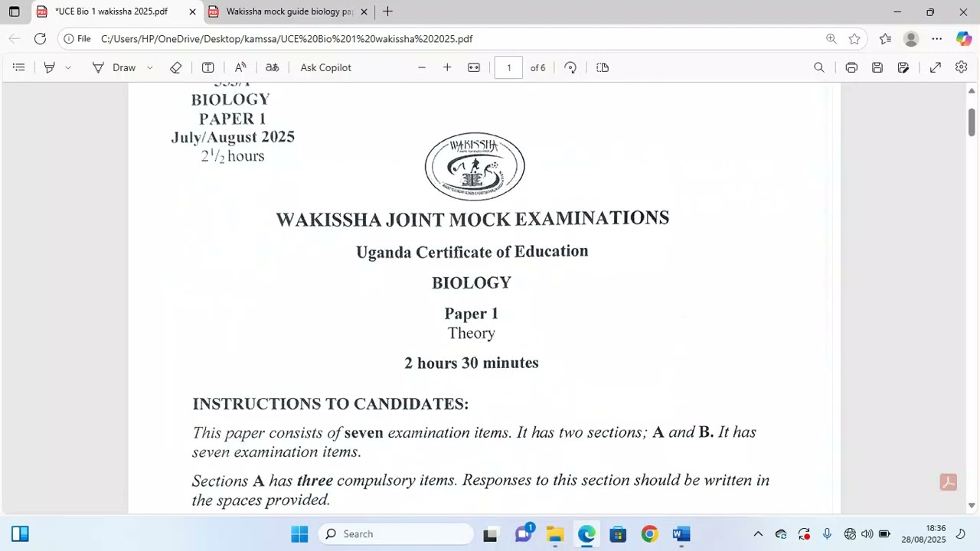Click the taskbar Search box

click(x=396, y=534)
